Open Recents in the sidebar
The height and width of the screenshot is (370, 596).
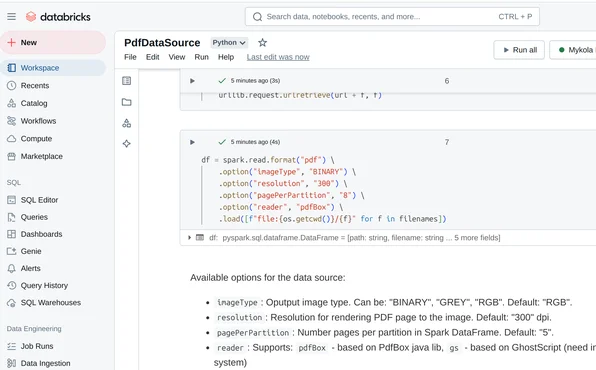point(35,86)
